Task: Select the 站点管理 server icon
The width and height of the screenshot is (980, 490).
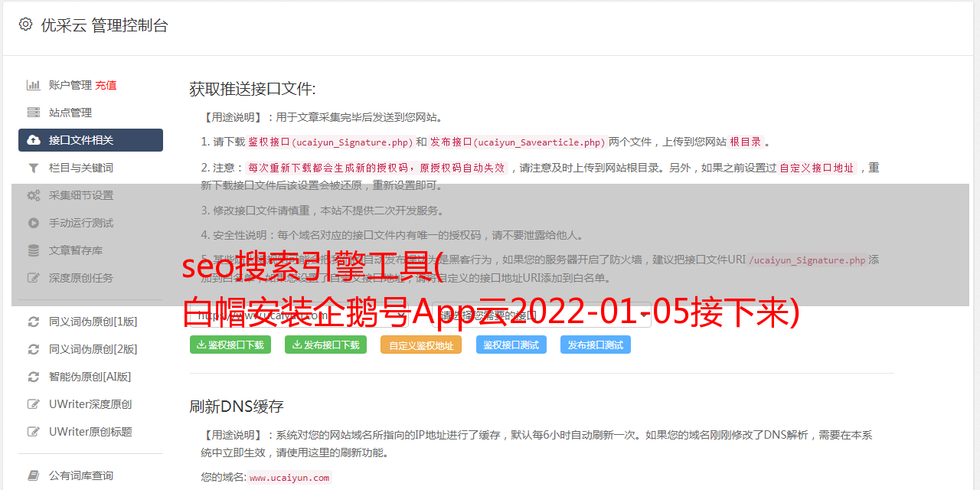Action: 34,113
